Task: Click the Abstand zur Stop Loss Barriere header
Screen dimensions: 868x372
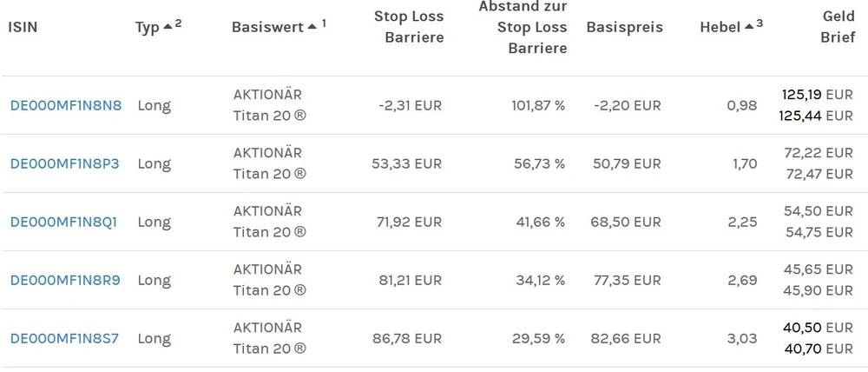Action: pyautogui.click(x=523, y=27)
